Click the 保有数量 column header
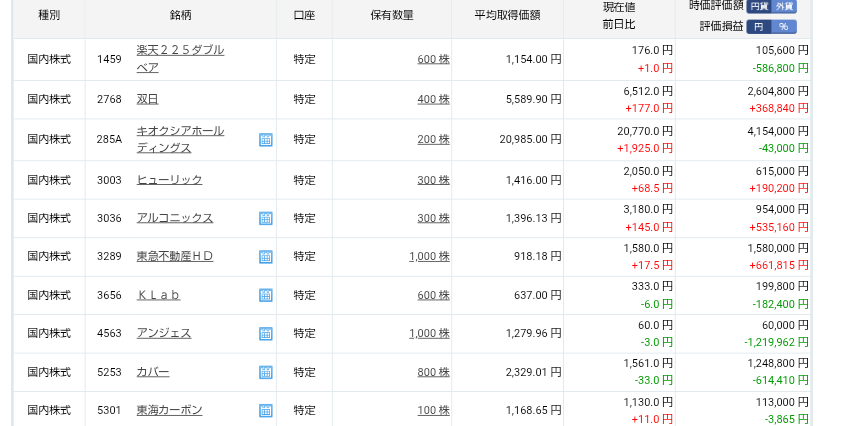Viewport: 849px width, 426px height. point(391,15)
